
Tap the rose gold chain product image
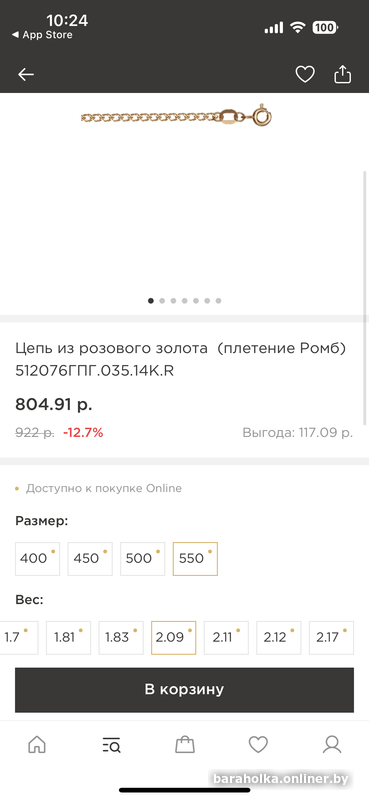click(x=176, y=116)
